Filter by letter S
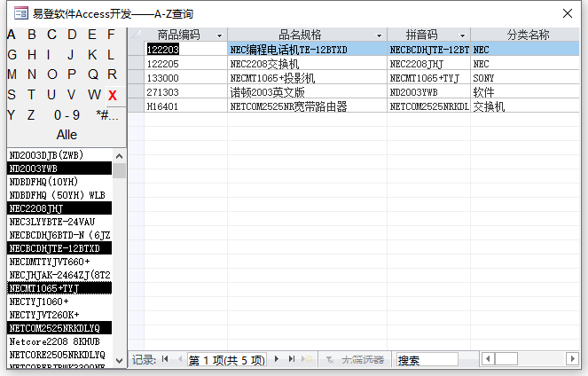Viewport: 588px width, 376px height. tap(12, 95)
